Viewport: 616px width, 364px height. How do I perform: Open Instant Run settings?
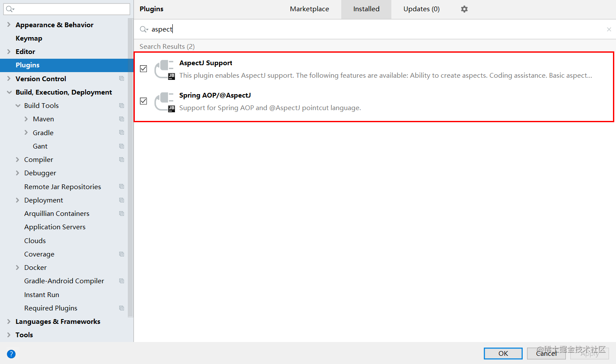[41, 295]
